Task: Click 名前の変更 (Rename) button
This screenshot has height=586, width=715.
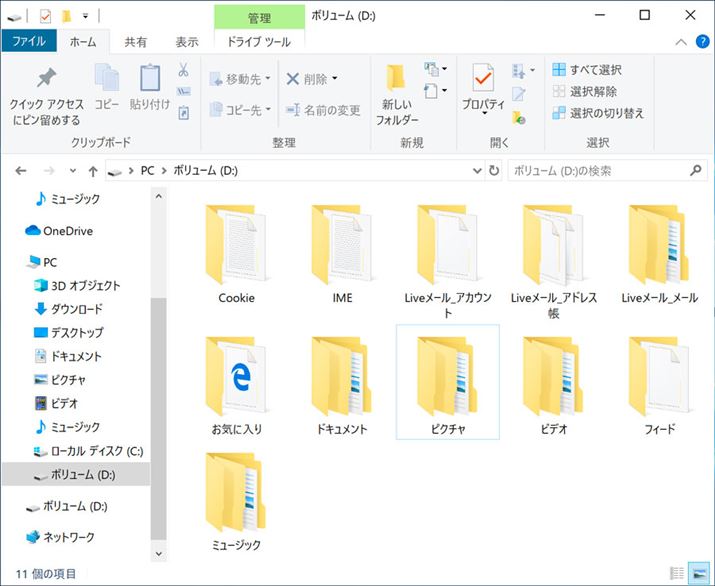Action: coord(323,110)
